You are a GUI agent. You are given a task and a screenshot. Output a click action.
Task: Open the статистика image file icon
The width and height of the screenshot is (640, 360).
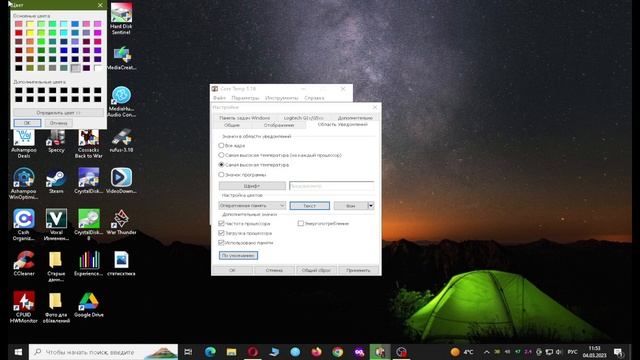pos(121,263)
